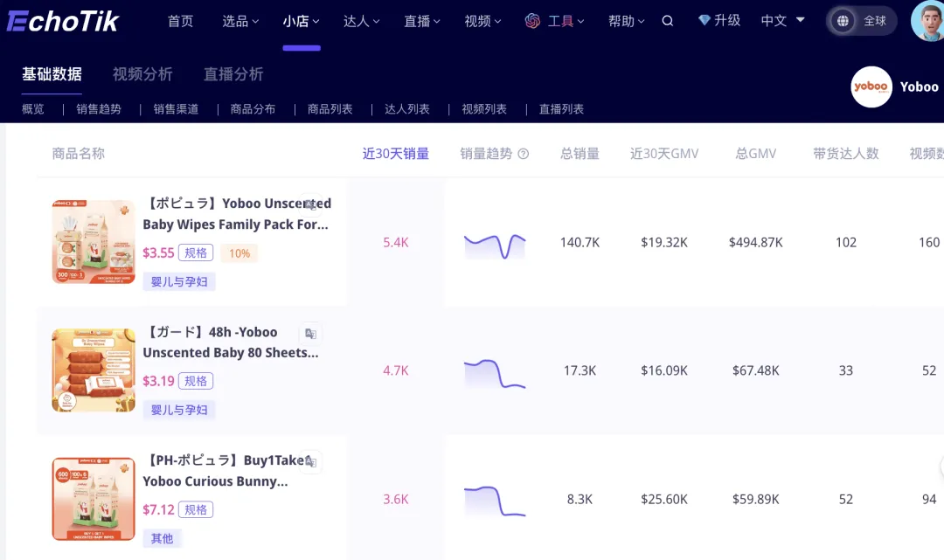This screenshot has width=944, height=560.
Task: Click 规格 button next to $3.19
Action: [x=196, y=381]
